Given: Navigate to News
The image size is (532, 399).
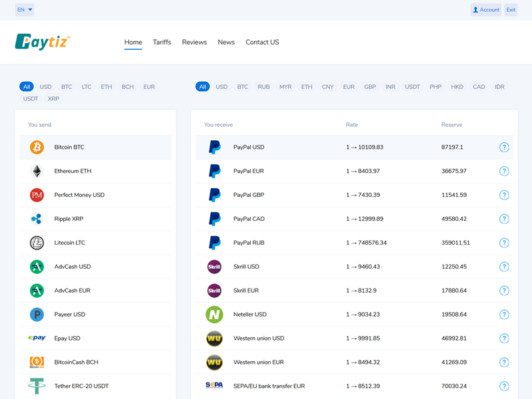Looking at the screenshot, I should point(226,42).
